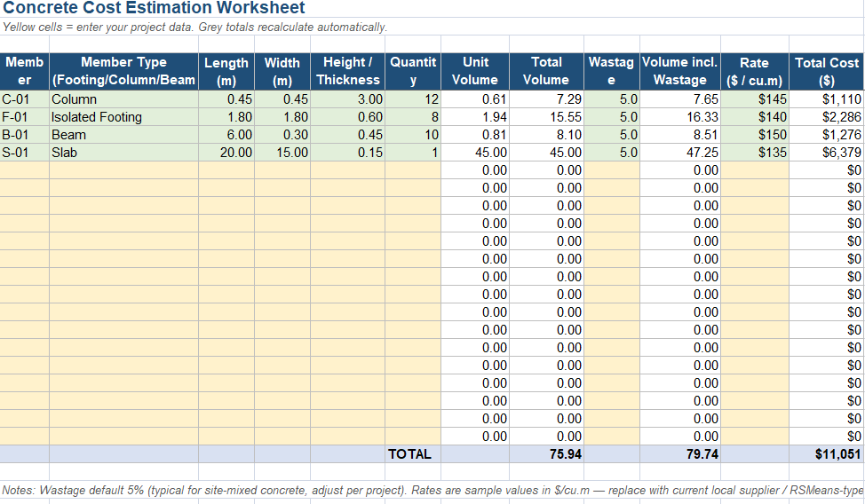
Task: Click the empty member ID cell below S-01
Action: [x=24, y=169]
